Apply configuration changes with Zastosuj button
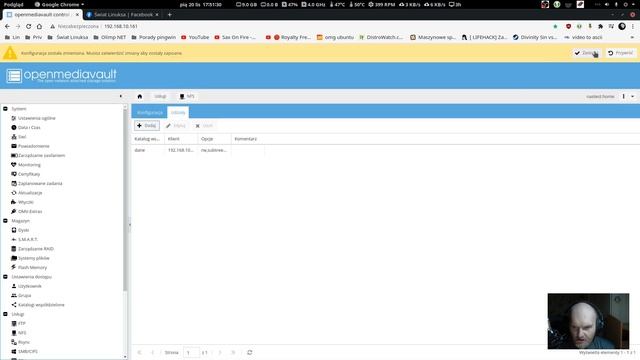 pyautogui.click(x=586, y=53)
